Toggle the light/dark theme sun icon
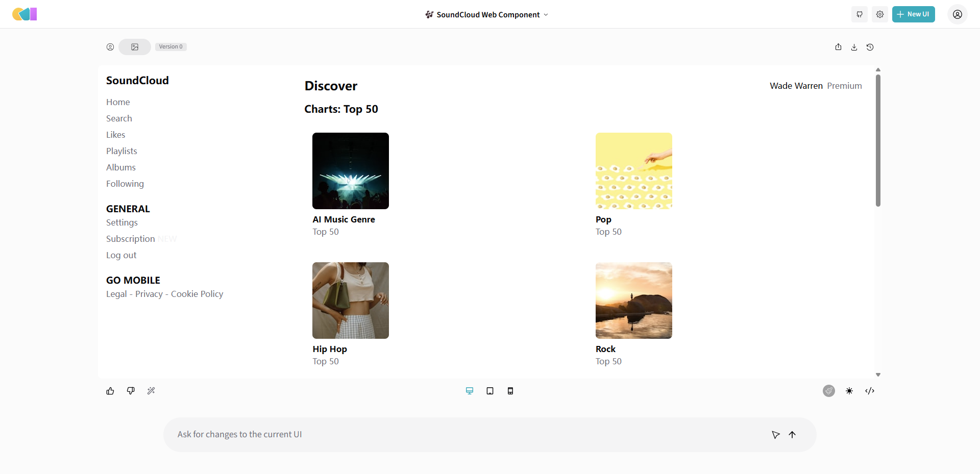 (x=849, y=391)
